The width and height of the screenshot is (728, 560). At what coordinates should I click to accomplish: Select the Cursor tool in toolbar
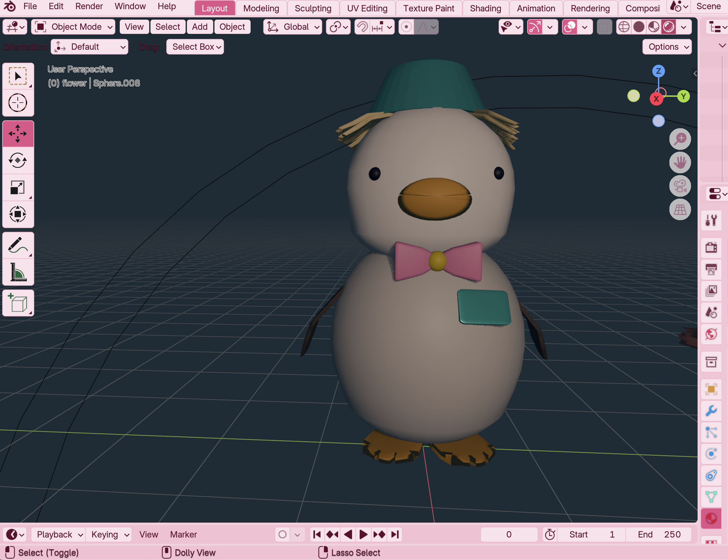(x=18, y=103)
